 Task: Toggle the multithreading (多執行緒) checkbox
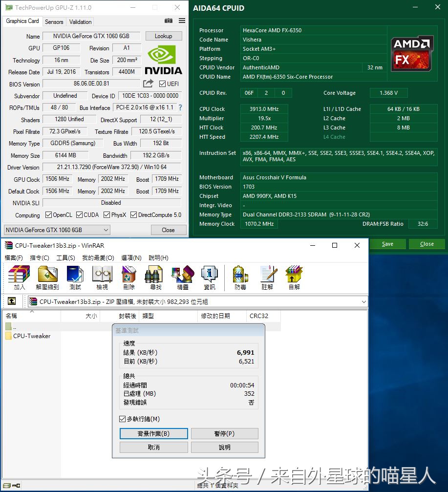pyautogui.click(x=122, y=419)
